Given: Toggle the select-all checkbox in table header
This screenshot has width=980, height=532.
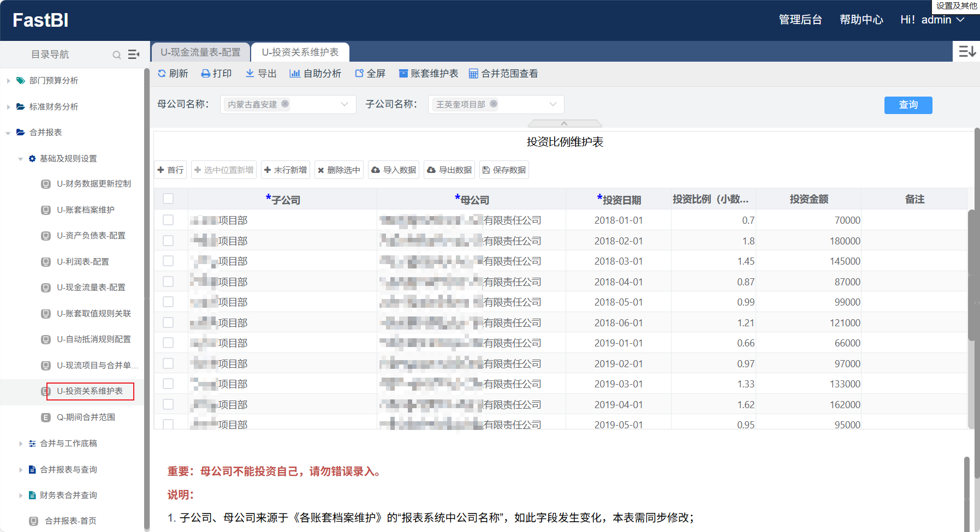Looking at the screenshot, I should 168,199.
